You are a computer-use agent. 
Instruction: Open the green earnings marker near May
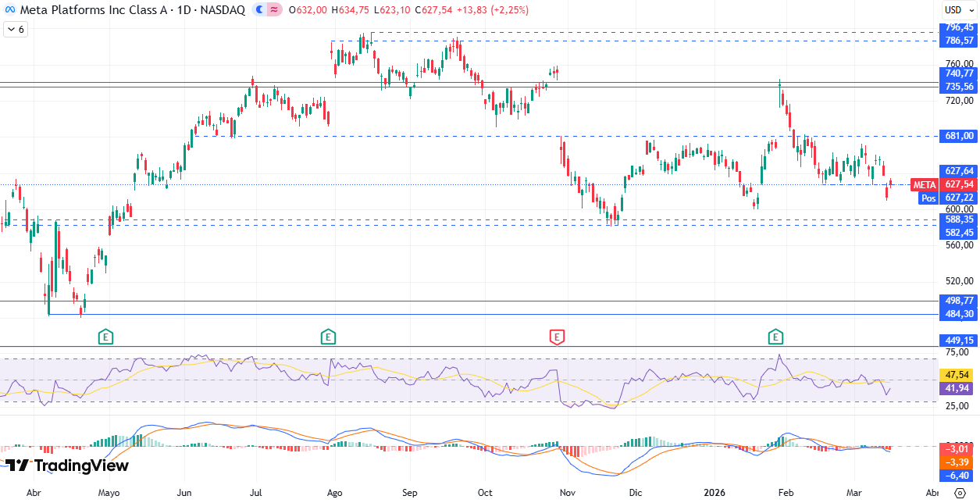point(106,337)
